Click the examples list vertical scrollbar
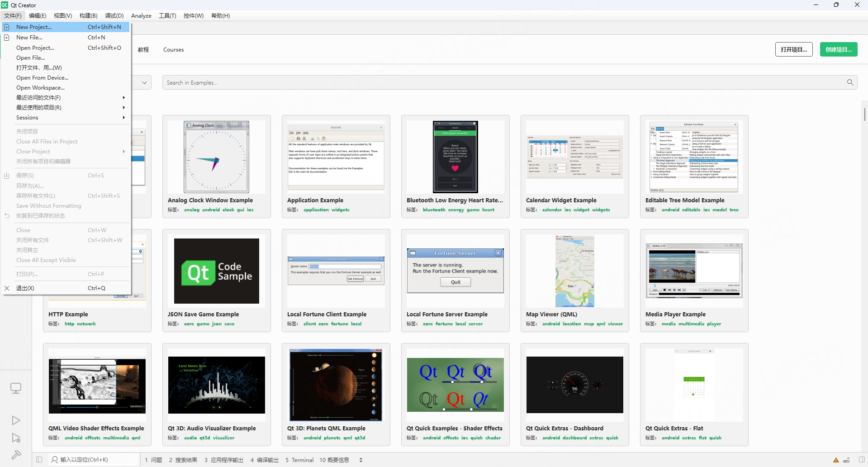This screenshot has height=467, width=868. click(x=864, y=114)
